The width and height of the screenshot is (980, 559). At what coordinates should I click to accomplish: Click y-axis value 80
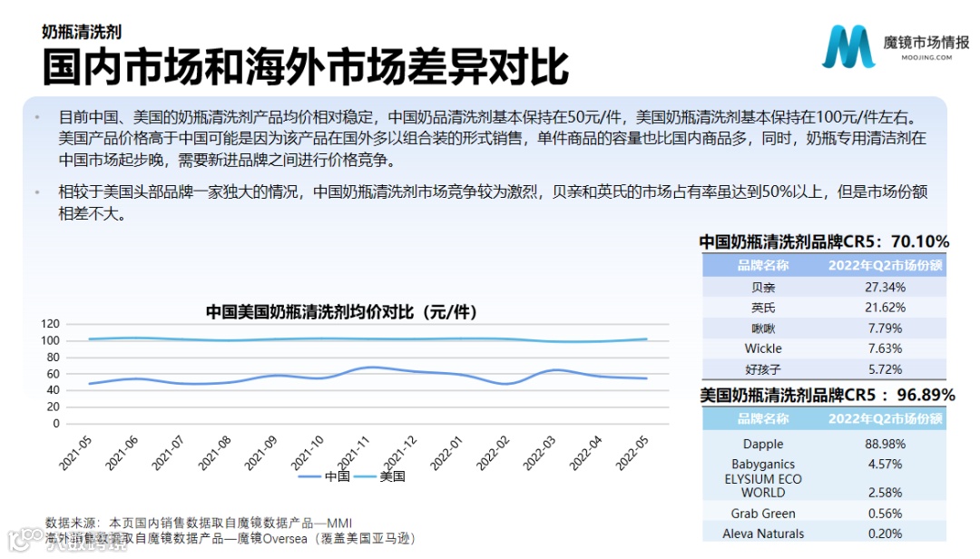point(54,357)
